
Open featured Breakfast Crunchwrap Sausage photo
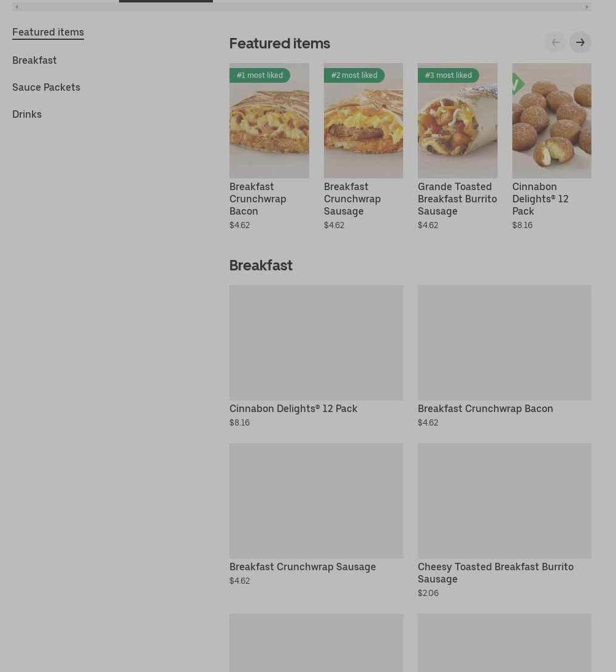coord(363,121)
